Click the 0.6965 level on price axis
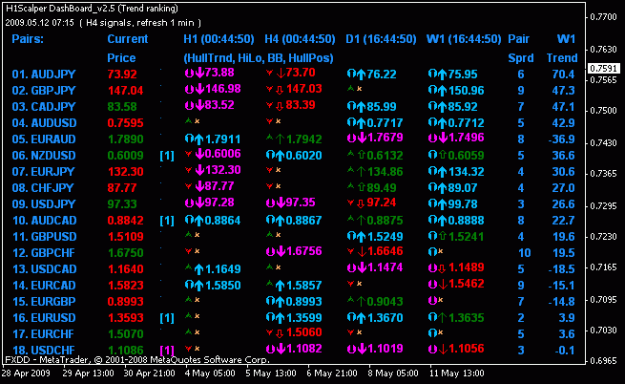The width and height of the screenshot is (625, 384). (603, 361)
